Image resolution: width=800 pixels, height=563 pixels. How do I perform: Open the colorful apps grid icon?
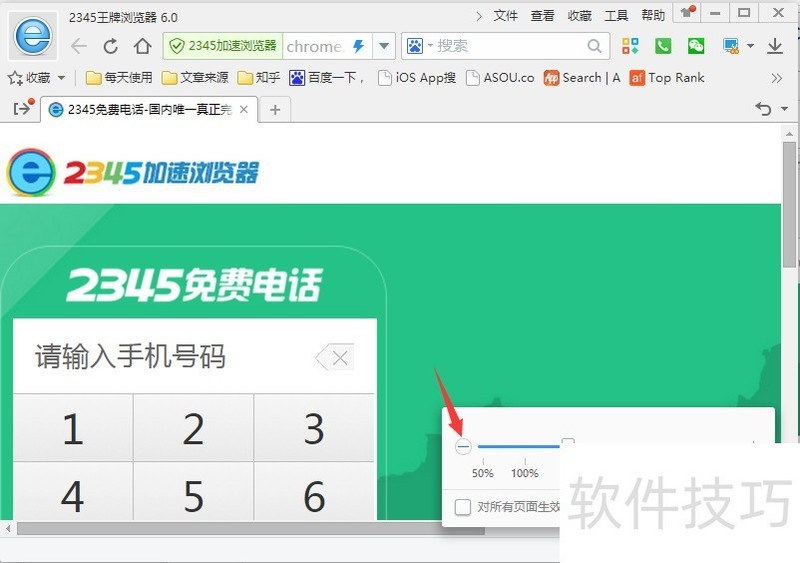[630, 46]
